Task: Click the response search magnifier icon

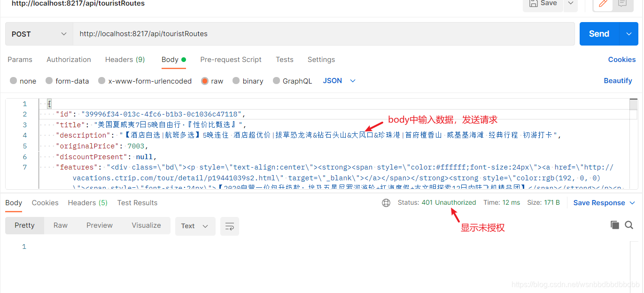Action: pos(629,225)
